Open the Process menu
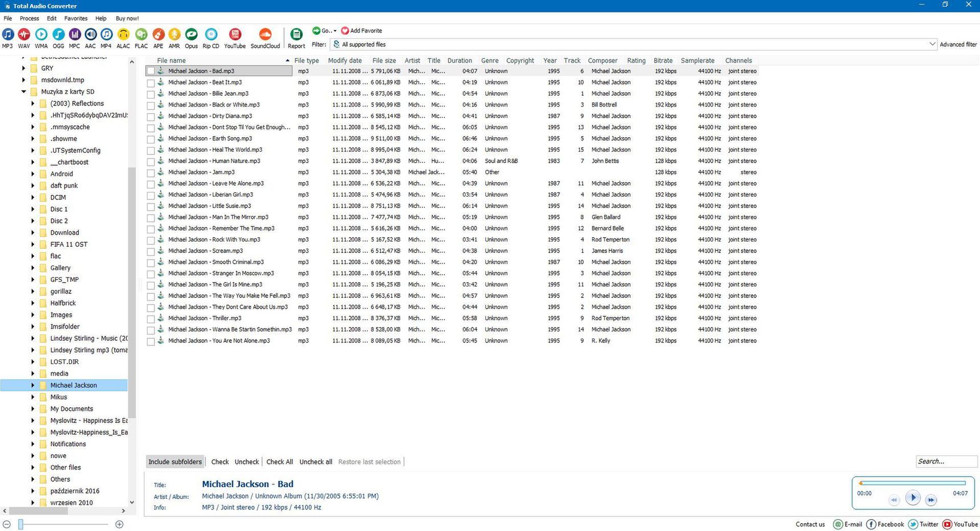The width and height of the screenshot is (980, 531). tap(29, 18)
